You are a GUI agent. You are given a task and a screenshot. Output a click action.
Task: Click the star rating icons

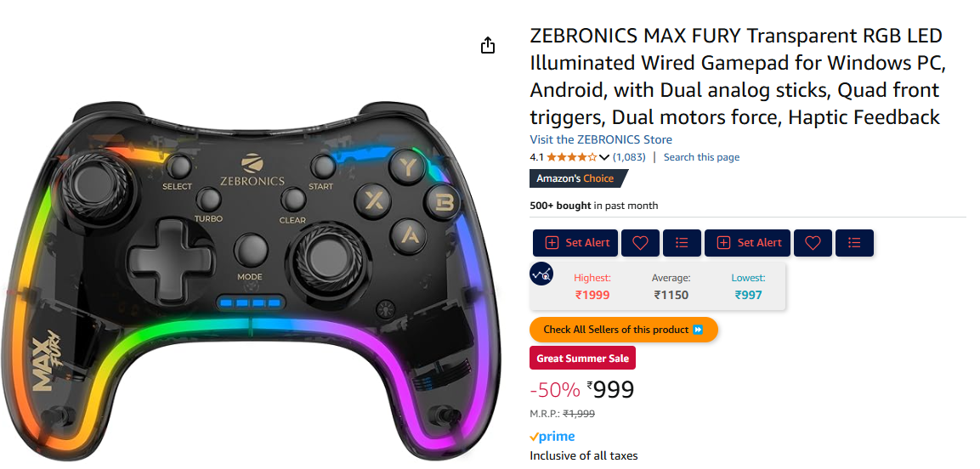(x=572, y=157)
